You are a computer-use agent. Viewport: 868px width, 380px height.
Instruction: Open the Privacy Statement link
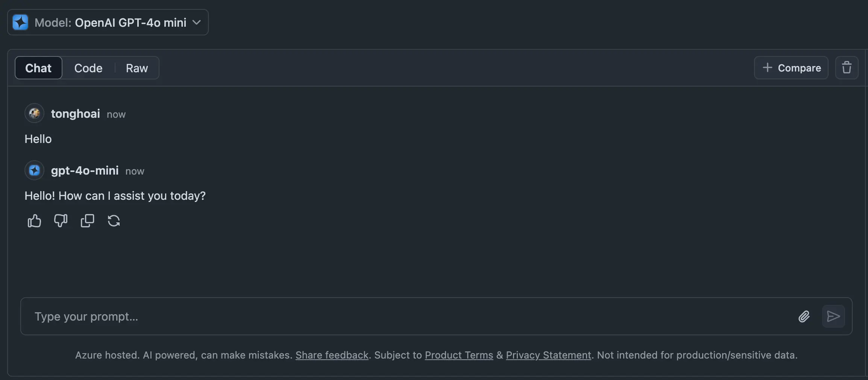coord(548,355)
